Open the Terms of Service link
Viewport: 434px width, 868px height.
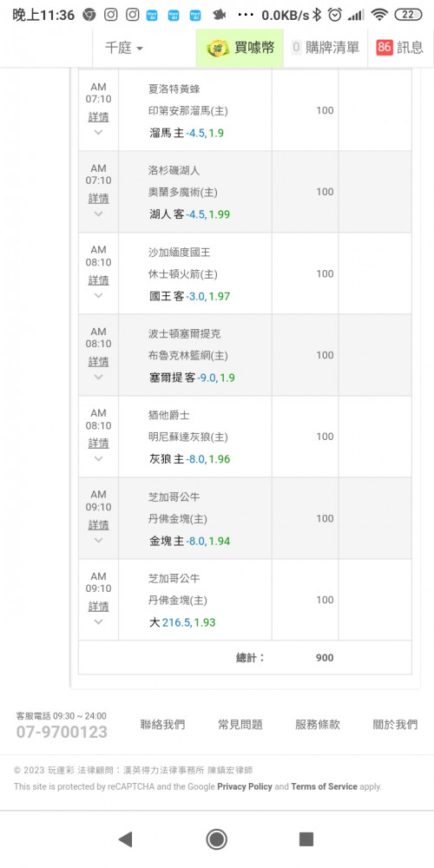[324, 786]
